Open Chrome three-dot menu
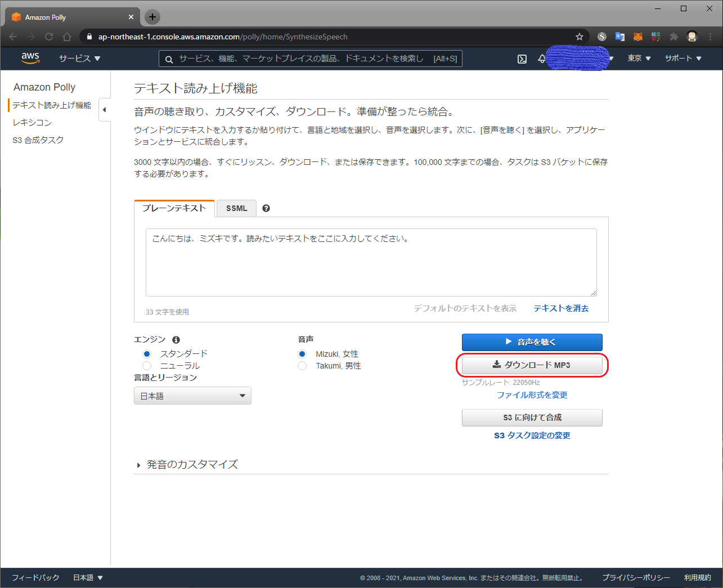723x588 pixels. [x=711, y=37]
